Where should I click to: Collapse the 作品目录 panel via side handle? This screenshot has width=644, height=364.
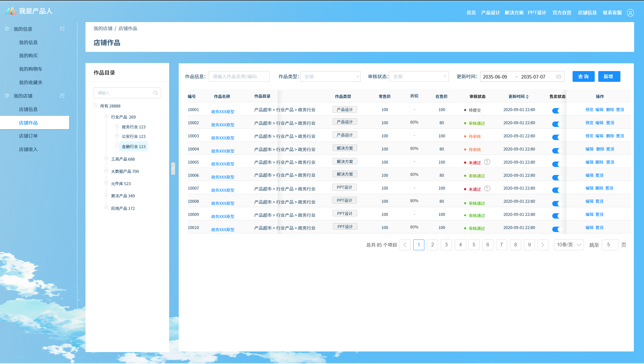(x=173, y=168)
